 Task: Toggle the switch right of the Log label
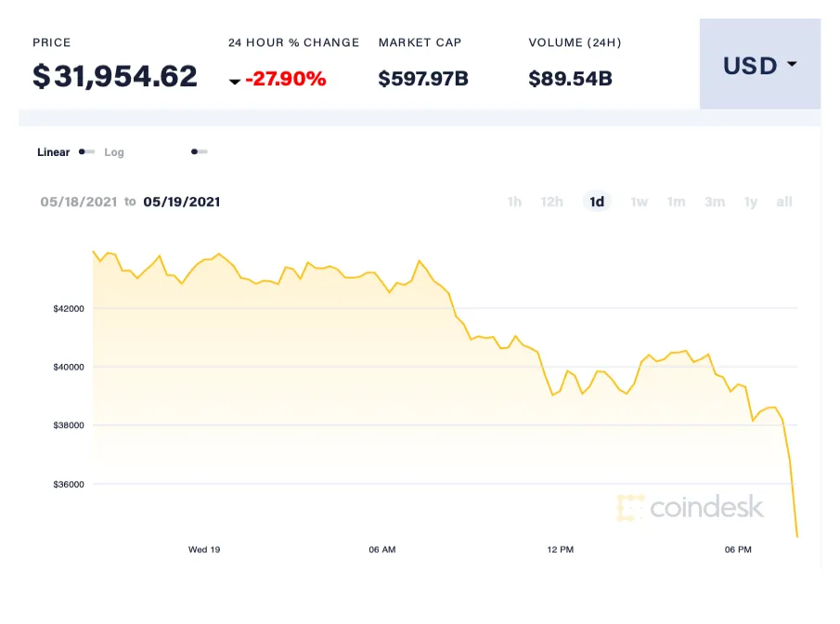(199, 151)
